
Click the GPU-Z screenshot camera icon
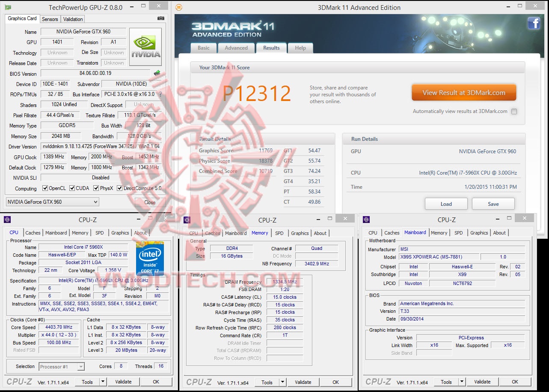tap(161, 18)
